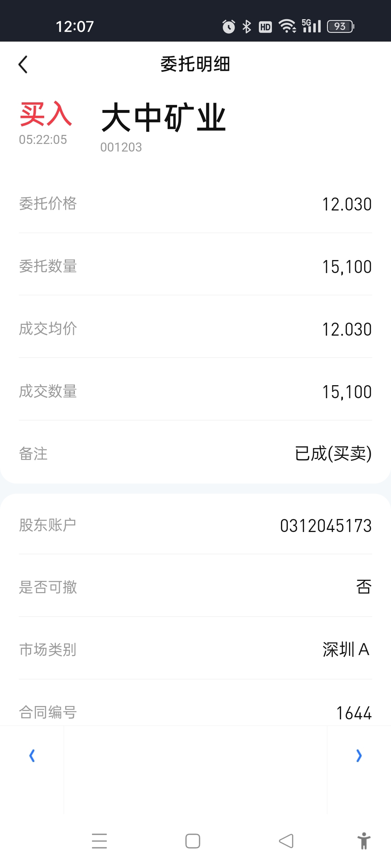Select the 委托价格 row value 12.030

(x=347, y=204)
